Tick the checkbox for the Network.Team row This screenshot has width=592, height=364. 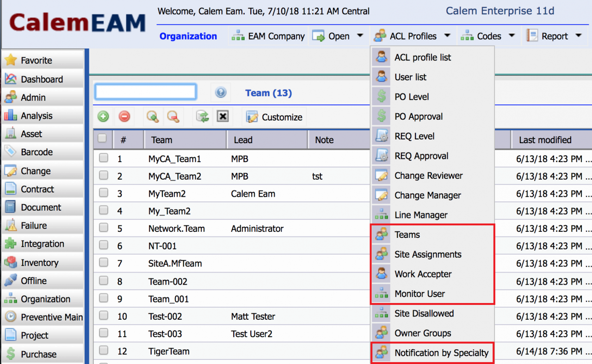click(x=104, y=228)
